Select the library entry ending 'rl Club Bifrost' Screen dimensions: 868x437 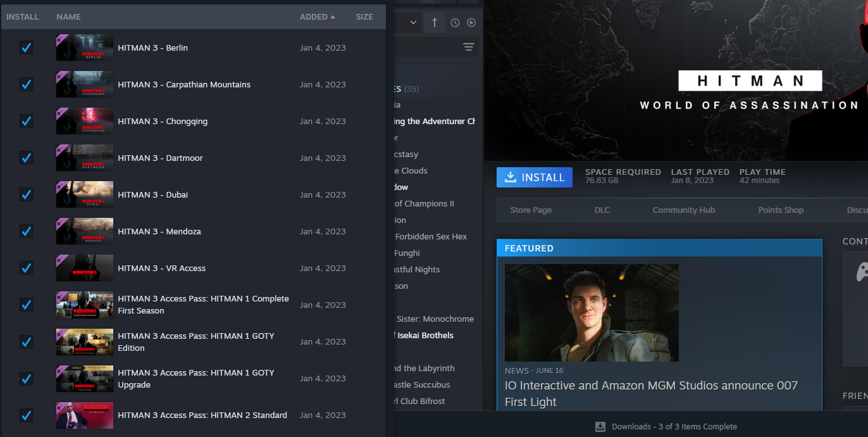[x=419, y=401]
